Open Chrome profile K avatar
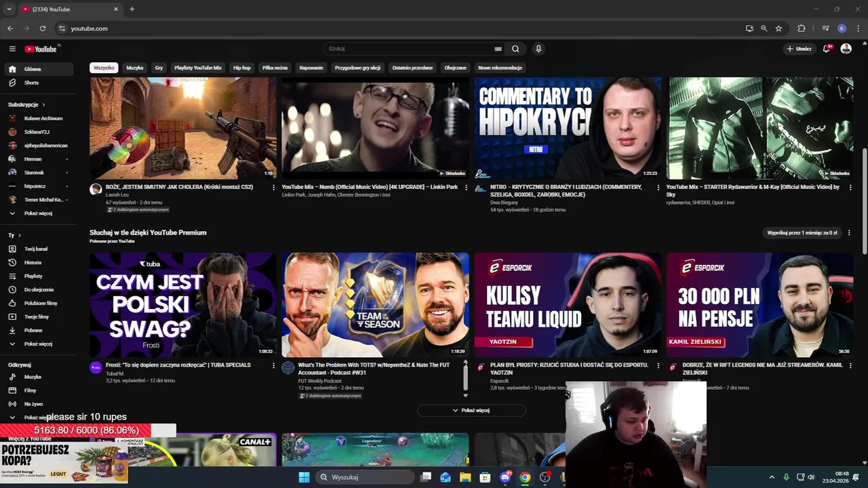Viewport: 868px width, 488px height. click(842, 28)
